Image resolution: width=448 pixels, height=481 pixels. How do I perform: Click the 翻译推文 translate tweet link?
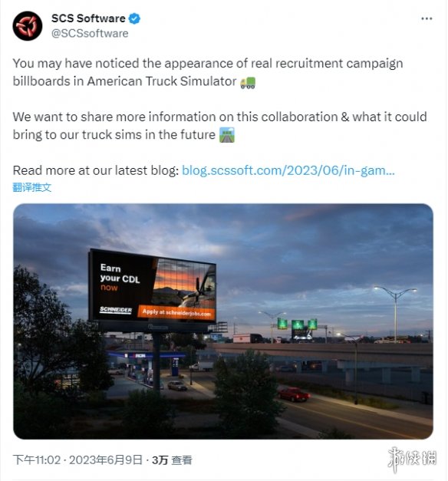tap(32, 187)
